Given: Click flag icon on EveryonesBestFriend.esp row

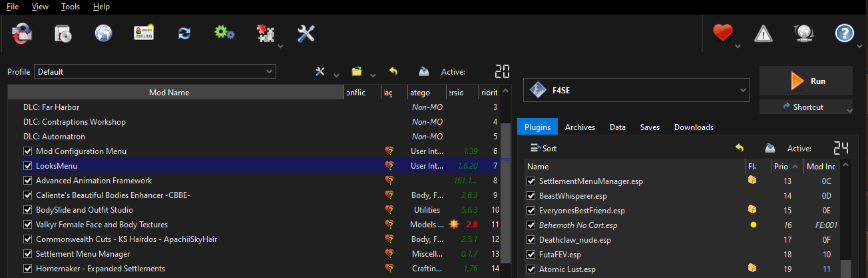Looking at the screenshot, I should click(x=752, y=210).
